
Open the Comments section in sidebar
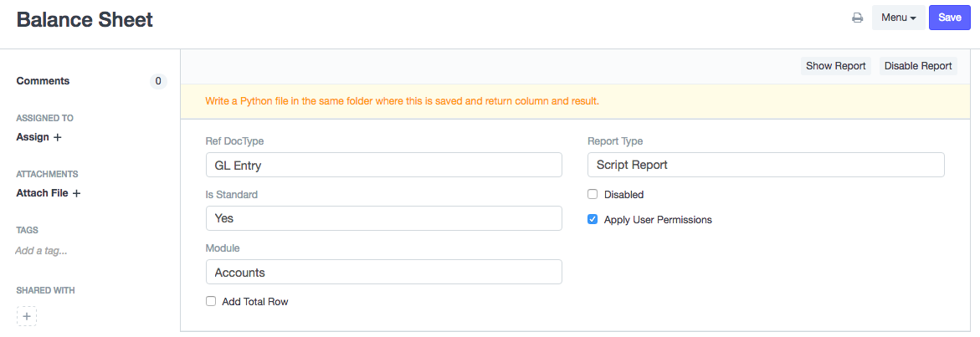[44, 81]
